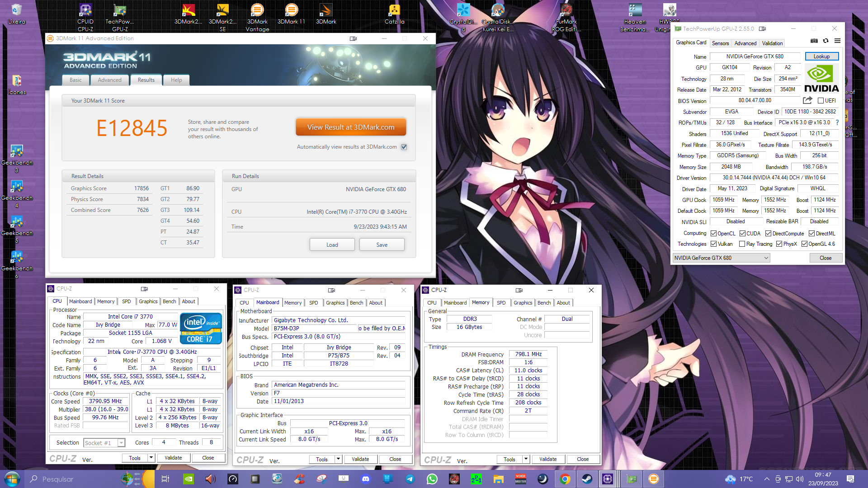Click the Lookup button in GPU-Z
Viewport: 868px width, 488px height.
point(821,56)
